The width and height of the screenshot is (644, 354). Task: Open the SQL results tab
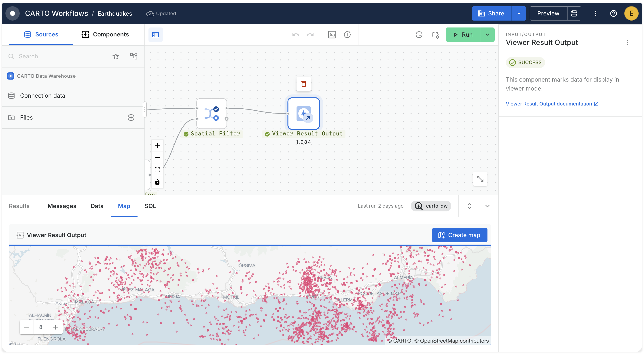point(150,206)
